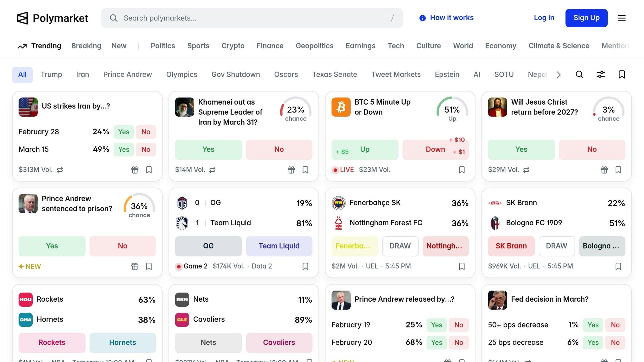Screen dimensions: 644x362
Task: Focus the Search polymarkets input field
Action: tap(252, 18)
